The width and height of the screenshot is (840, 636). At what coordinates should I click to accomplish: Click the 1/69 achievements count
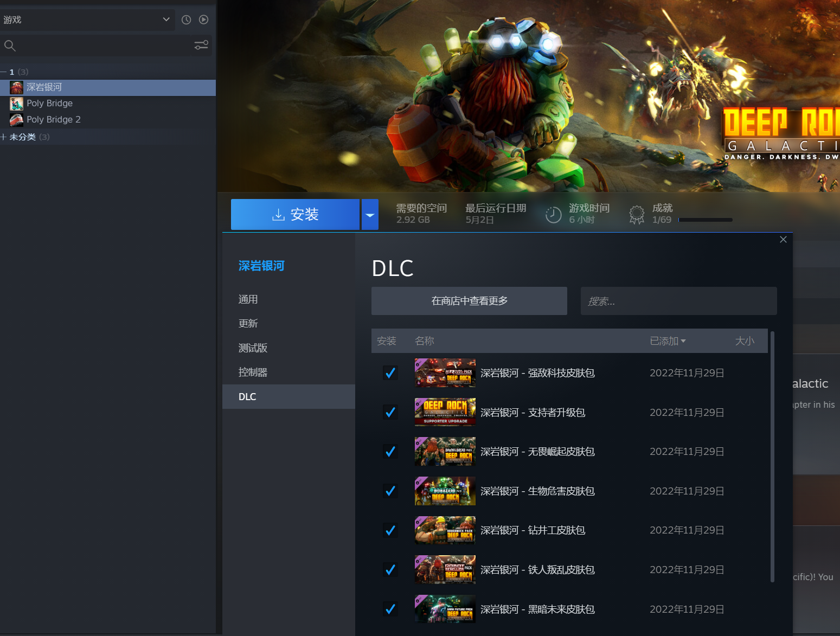[x=662, y=220]
